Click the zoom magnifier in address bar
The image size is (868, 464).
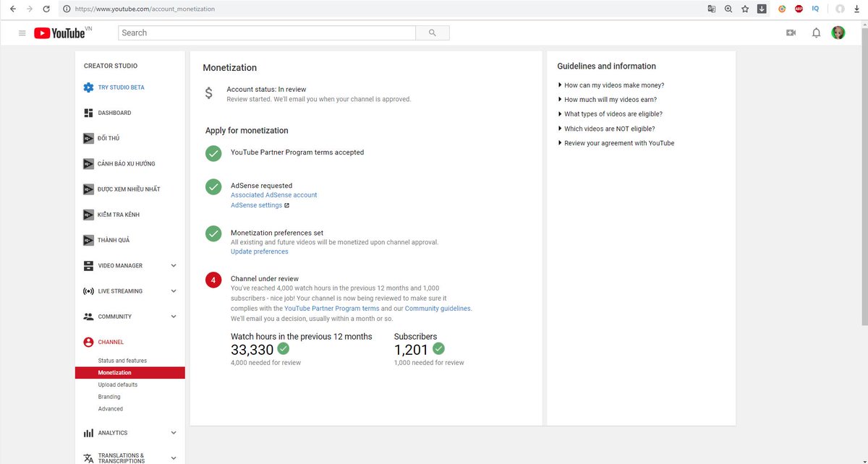click(x=728, y=9)
